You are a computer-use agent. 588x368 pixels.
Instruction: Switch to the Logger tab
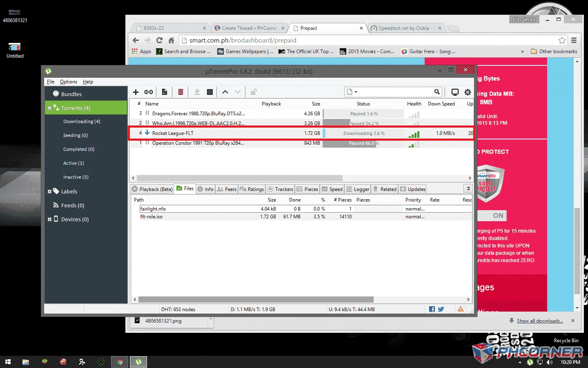click(x=358, y=189)
